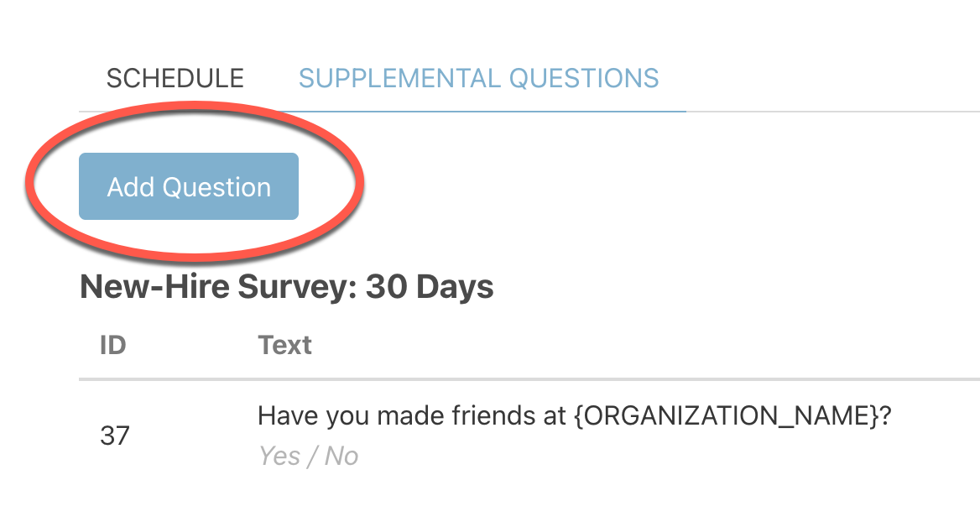Click the word 'No' in answer type
980x527 pixels.
pyautogui.click(x=341, y=457)
